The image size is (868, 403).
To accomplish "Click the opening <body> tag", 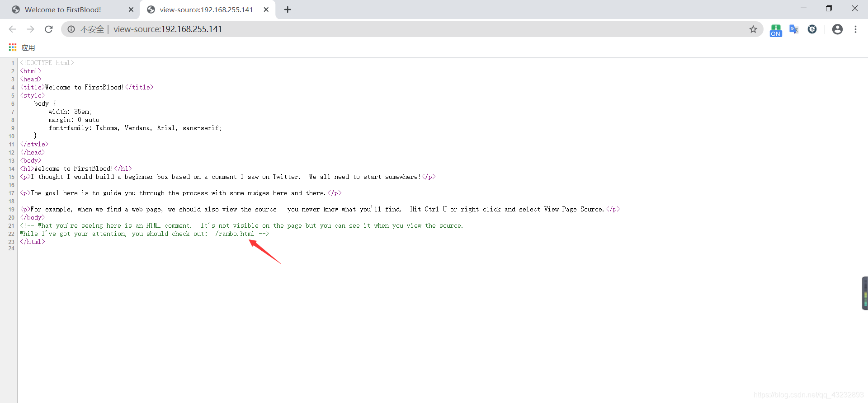I will point(31,160).
